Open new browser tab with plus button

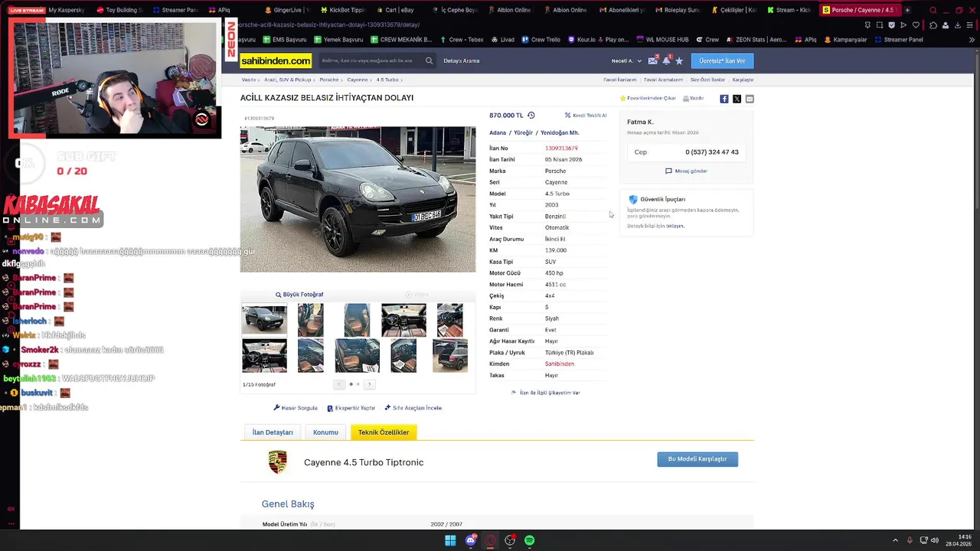tap(907, 10)
